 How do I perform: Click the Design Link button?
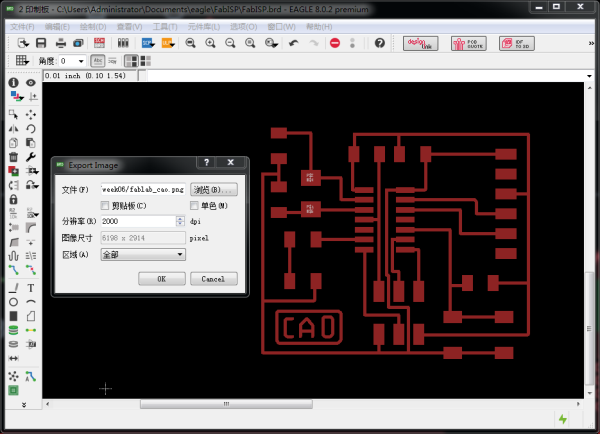pyautogui.click(x=420, y=44)
